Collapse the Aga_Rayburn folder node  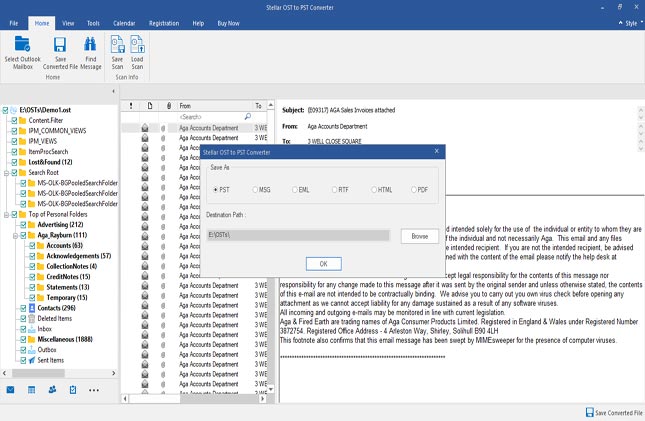(15, 235)
